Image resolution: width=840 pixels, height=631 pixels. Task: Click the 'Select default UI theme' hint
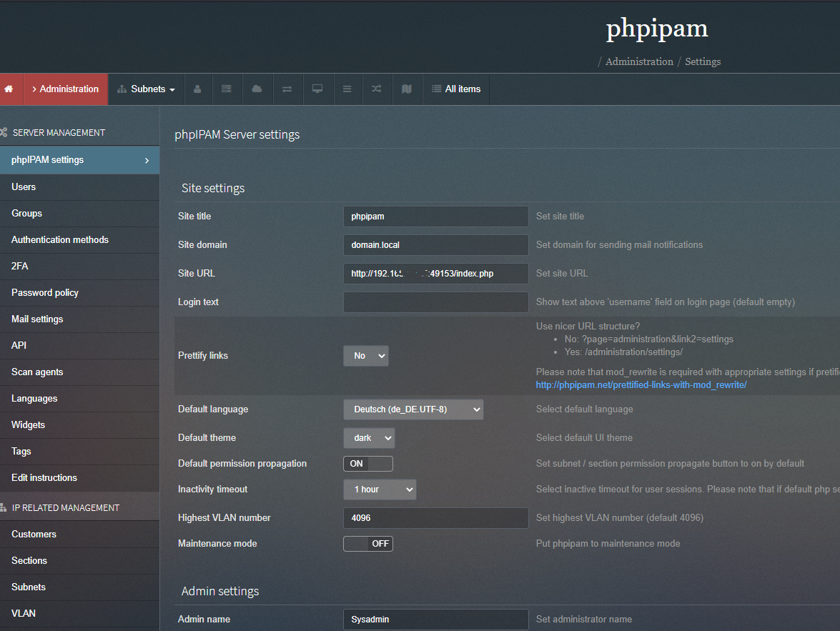584,438
